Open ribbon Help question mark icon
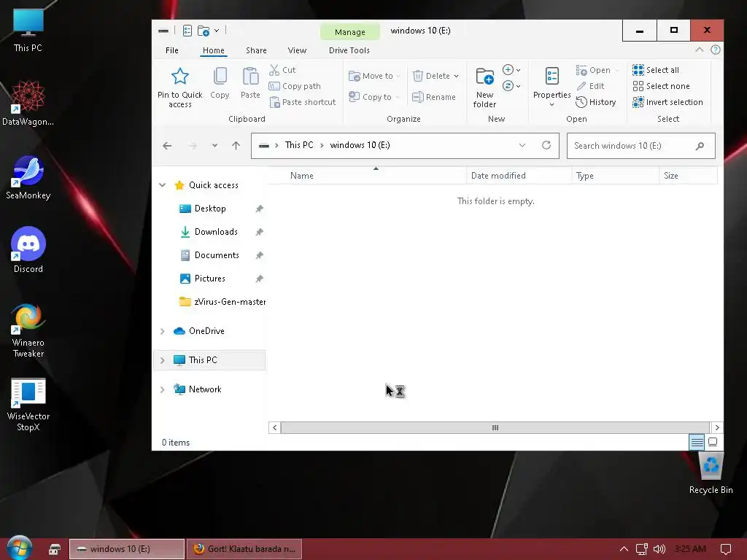 coord(715,50)
